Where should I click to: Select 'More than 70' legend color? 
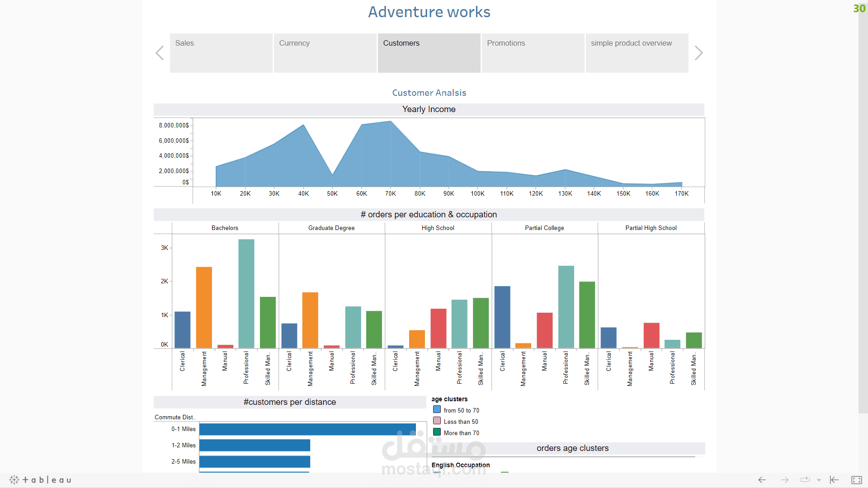(437, 432)
